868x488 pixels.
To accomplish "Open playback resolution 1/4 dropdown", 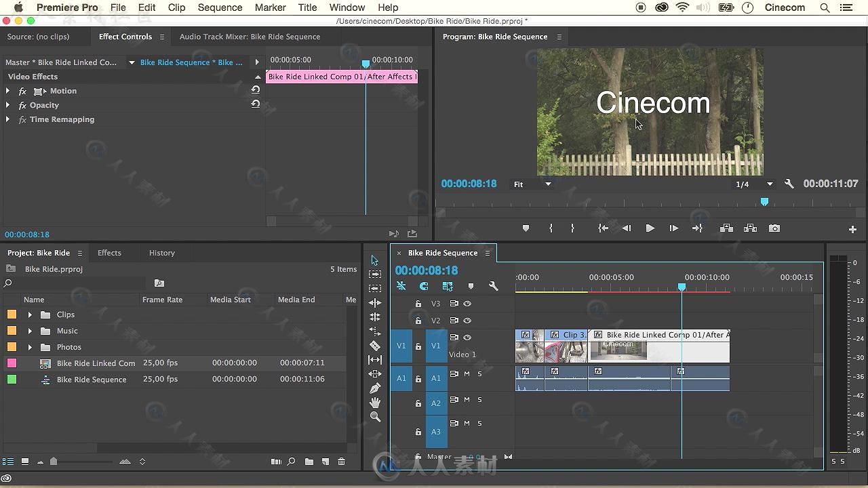I will (x=754, y=184).
